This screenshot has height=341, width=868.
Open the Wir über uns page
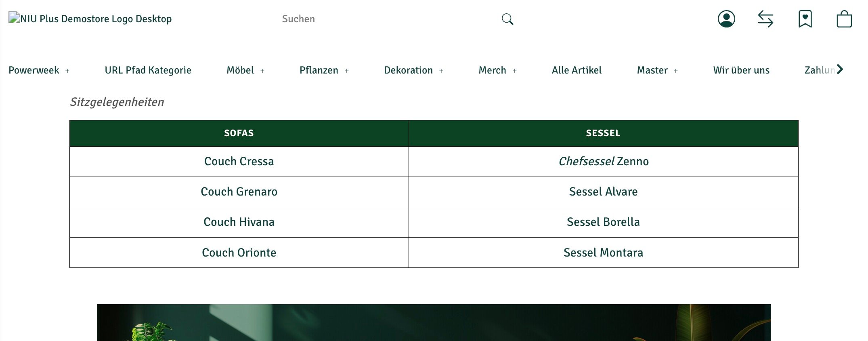pyautogui.click(x=741, y=70)
